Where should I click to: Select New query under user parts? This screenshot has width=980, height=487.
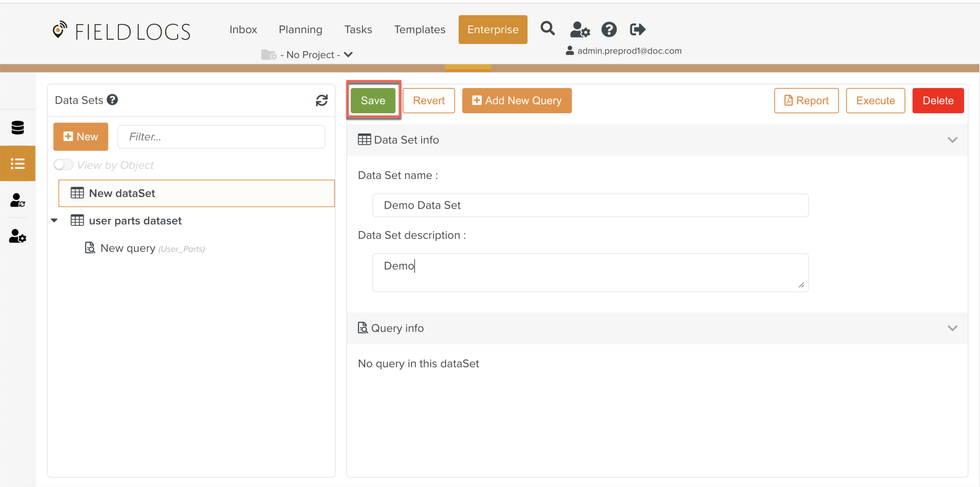click(128, 248)
